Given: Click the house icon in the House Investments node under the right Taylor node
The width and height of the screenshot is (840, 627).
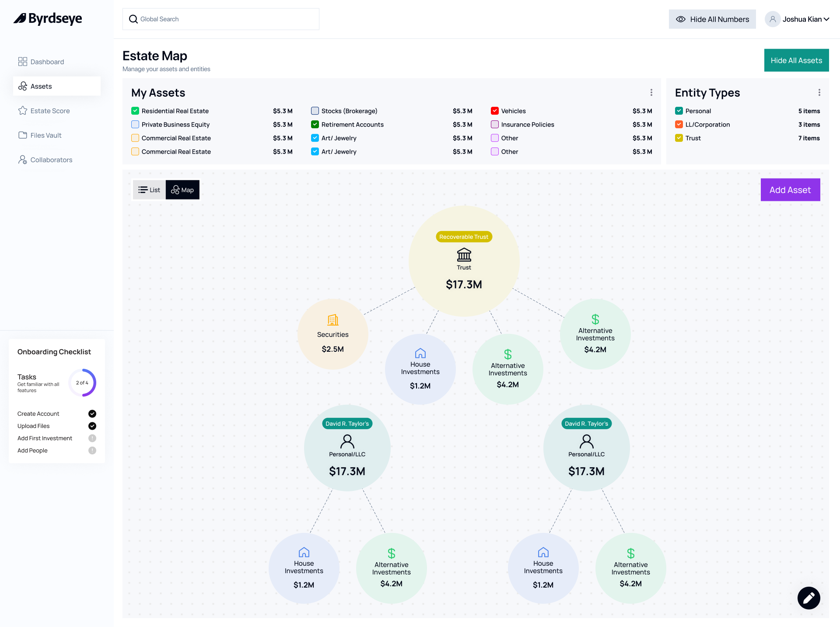Looking at the screenshot, I should click(543, 552).
